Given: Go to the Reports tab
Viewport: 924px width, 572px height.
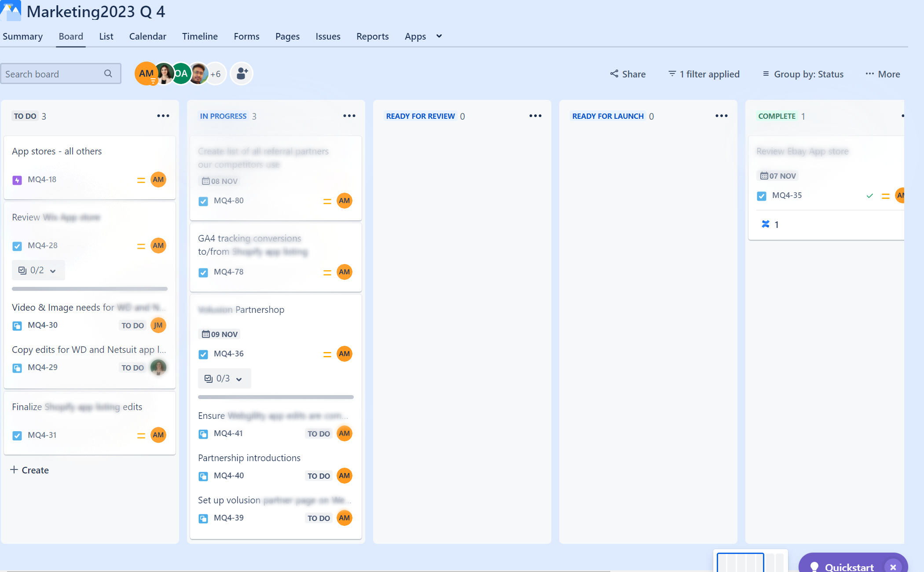Looking at the screenshot, I should (372, 36).
